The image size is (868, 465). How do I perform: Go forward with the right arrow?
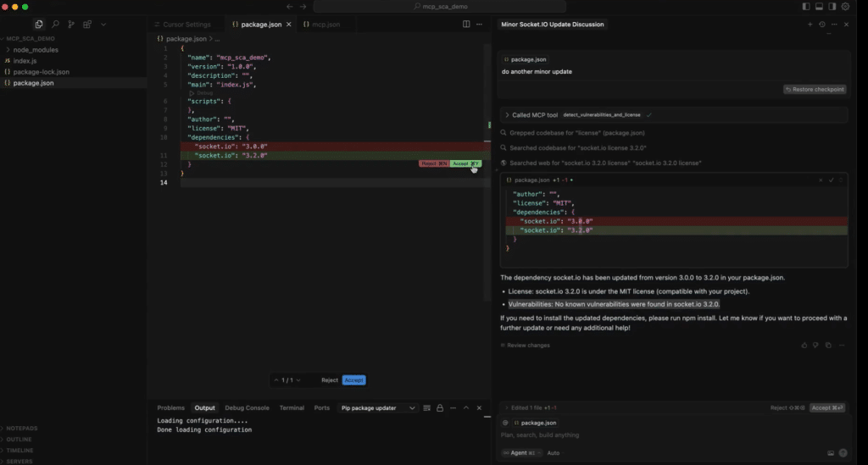coord(303,7)
